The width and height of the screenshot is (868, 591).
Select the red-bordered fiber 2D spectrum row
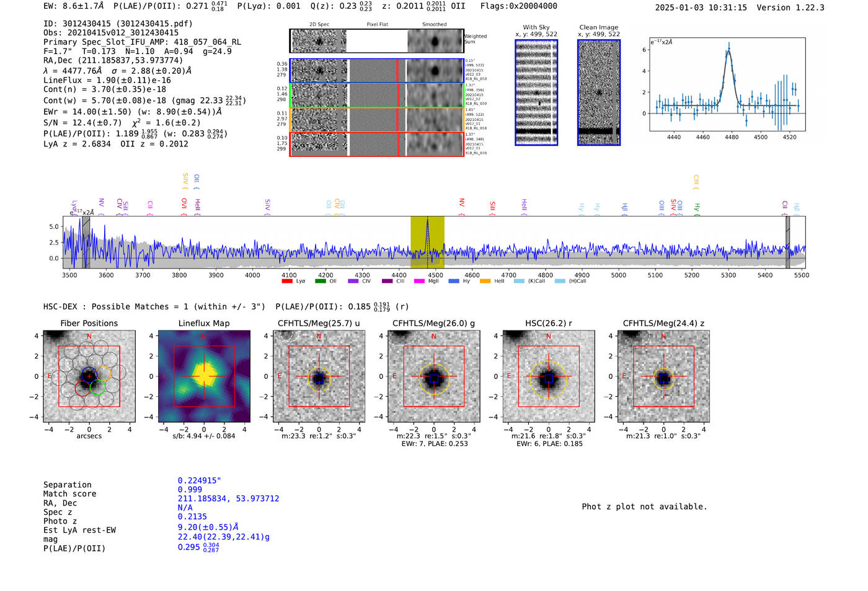pos(376,144)
